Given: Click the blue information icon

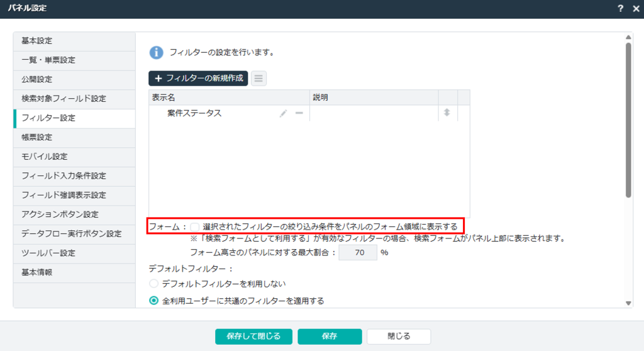Looking at the screenshot, I should tap(156, 52).
